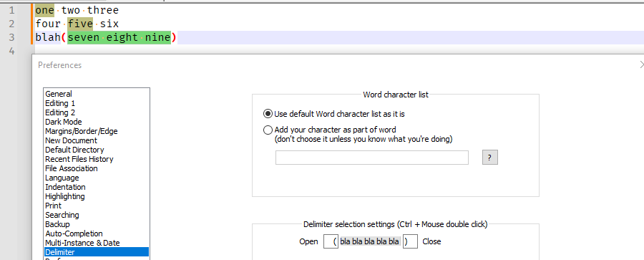Image resolution: width=644 pixels, height=260 pixels.
Task: Select Margins/Border/Edge category
Action: 97,131
